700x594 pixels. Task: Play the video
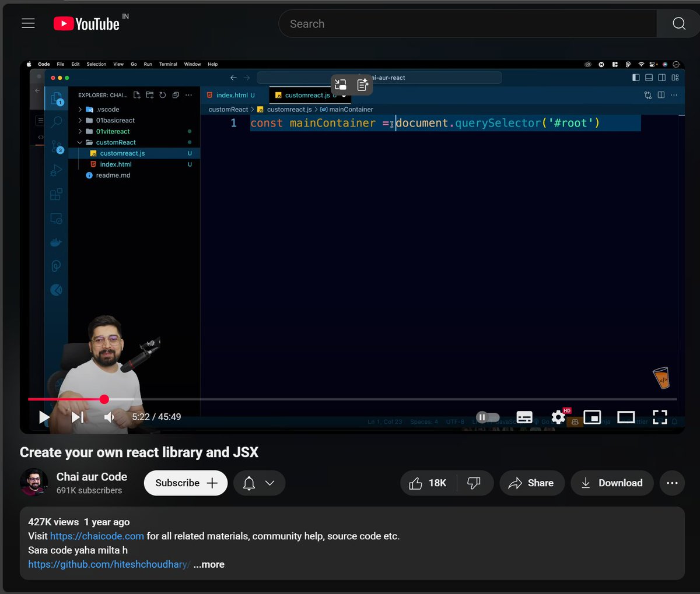44,417
